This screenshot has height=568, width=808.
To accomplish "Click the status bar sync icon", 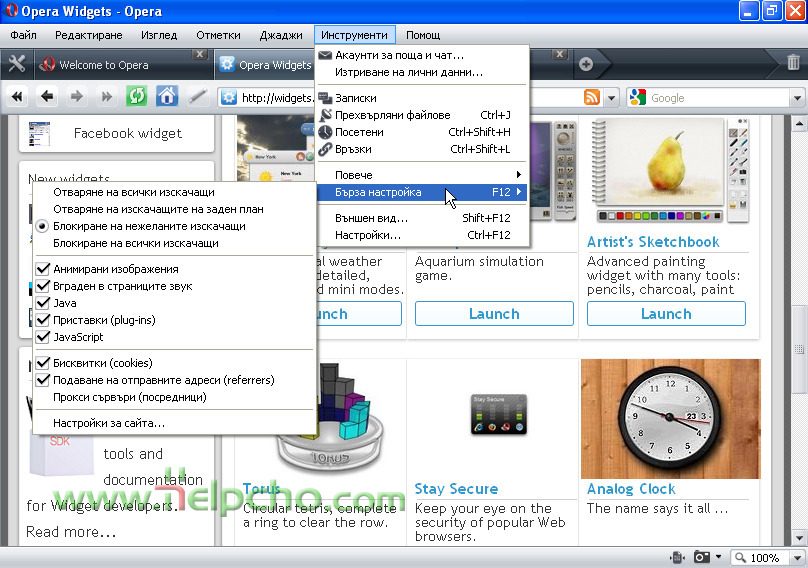I will coord(678,557).
